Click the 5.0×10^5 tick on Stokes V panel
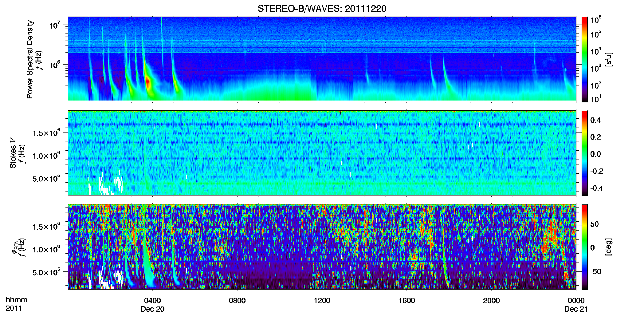Screen dimensions: 644x332 46,178
